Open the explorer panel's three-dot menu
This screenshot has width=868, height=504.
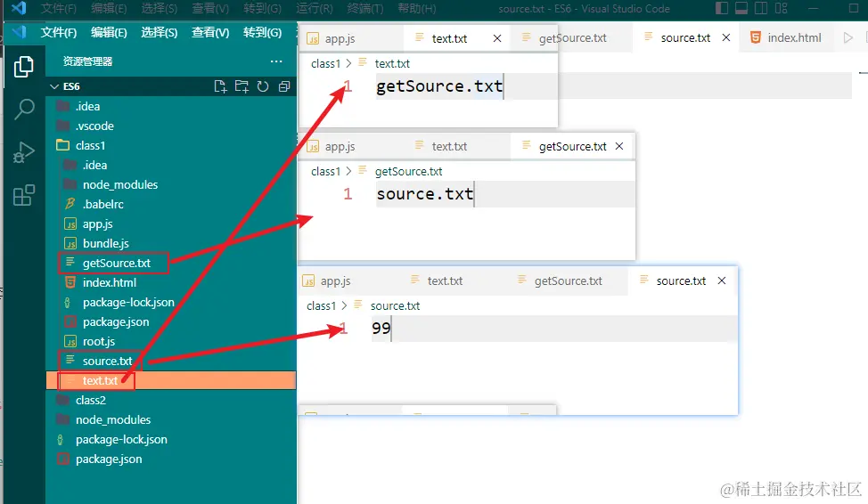(x=276, y=61)
